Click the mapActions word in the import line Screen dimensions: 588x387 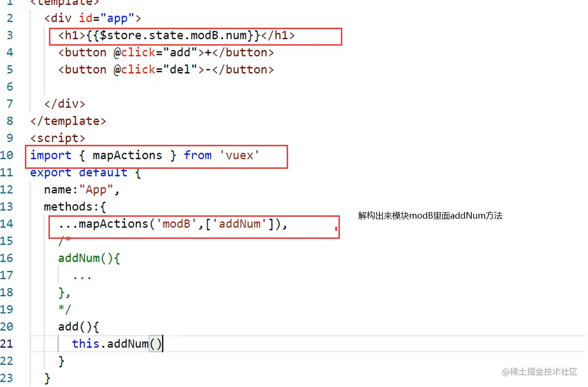tap(127, 155)
